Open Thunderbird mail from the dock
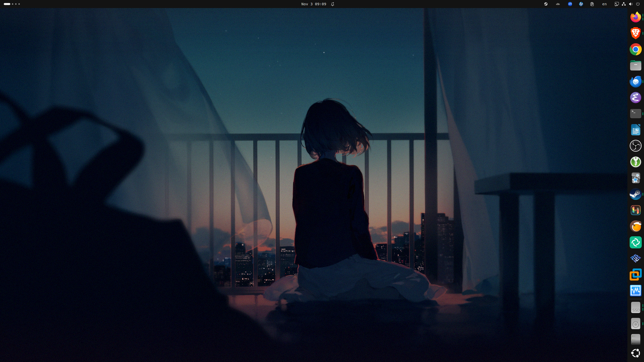The width and height of the screenshot is (644, 362). 635,81
